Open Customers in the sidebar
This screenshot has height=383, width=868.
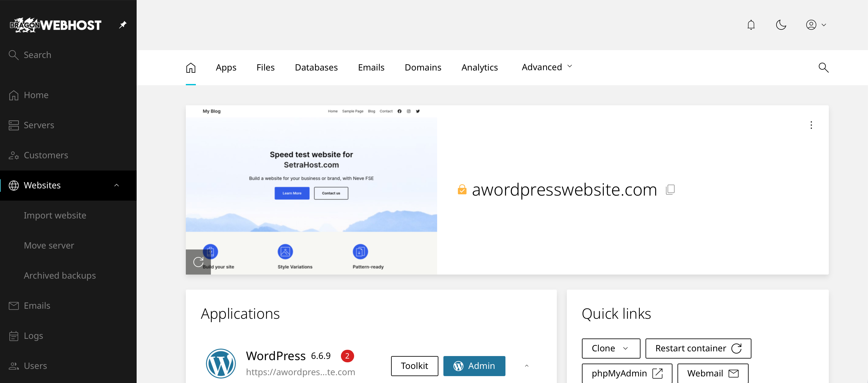(68, 155)
